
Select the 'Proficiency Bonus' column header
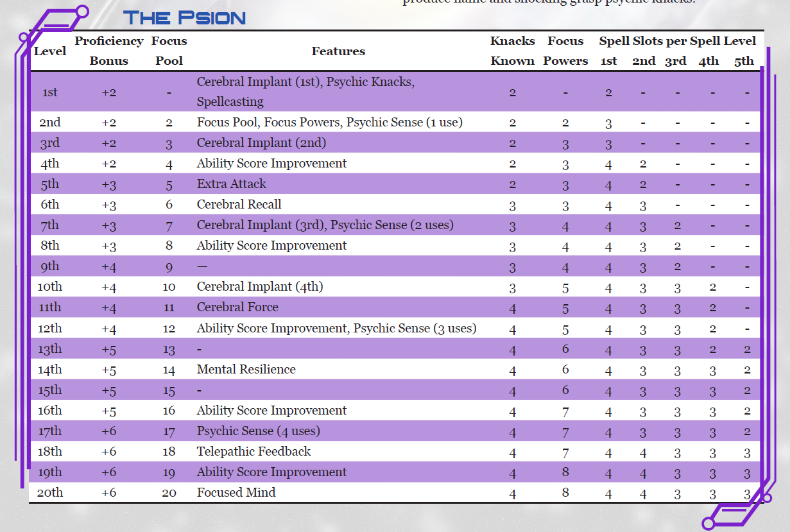click(x=108, y=51)
